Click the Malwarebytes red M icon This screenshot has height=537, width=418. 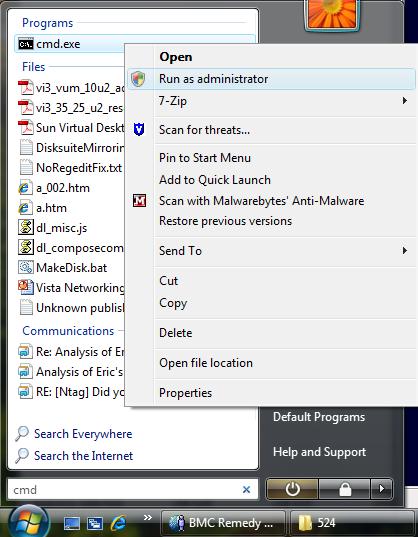coord(139,201)
